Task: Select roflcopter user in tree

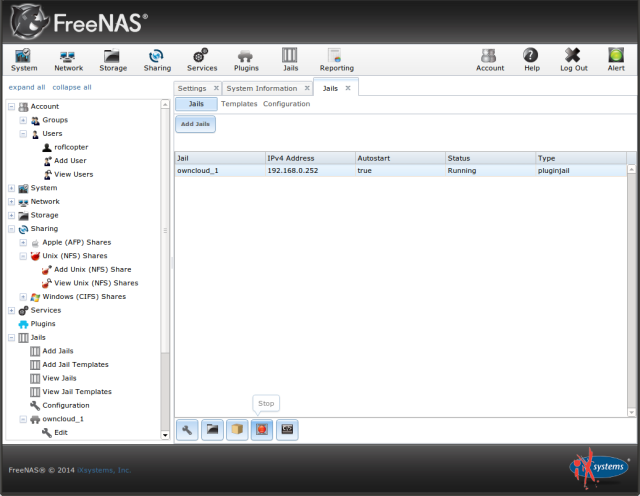Action: click(65, 147)
